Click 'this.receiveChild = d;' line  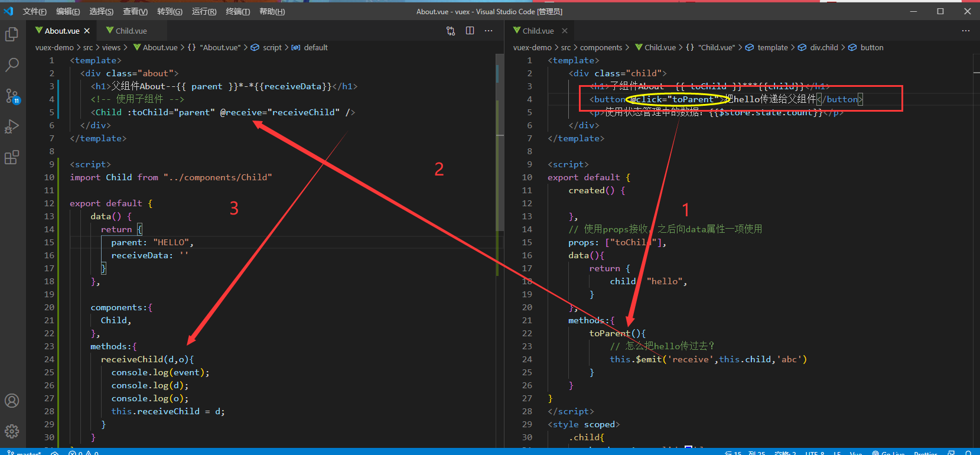[x=168, y=411]
